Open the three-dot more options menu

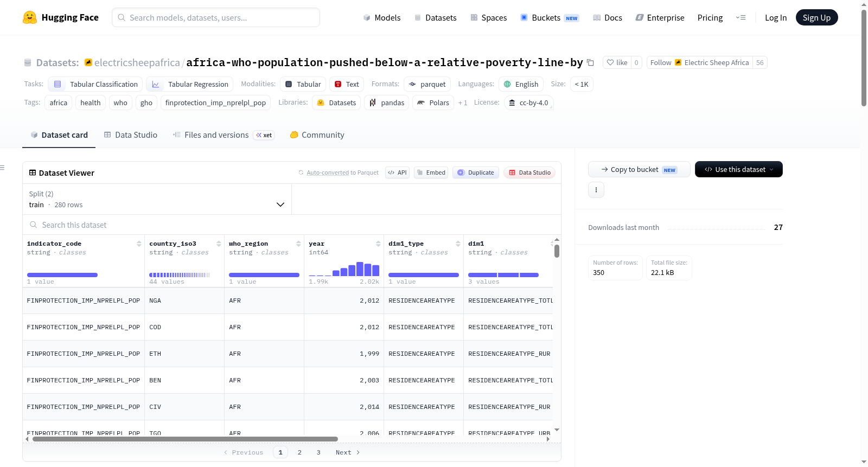pos(596,190)
